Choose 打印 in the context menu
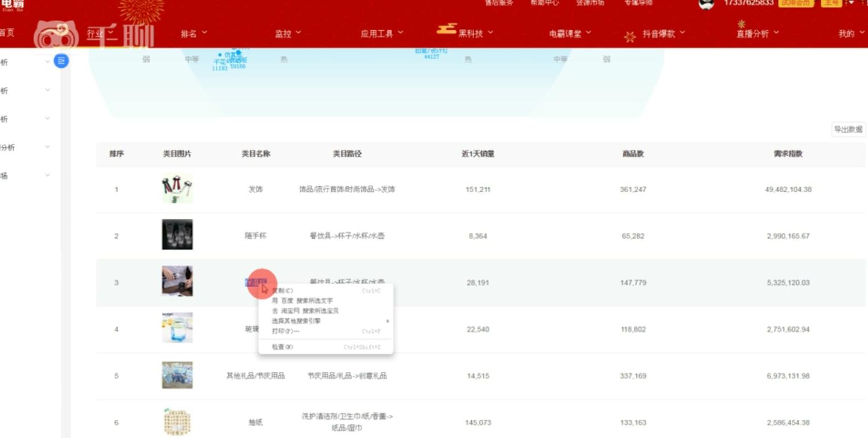 click(x=325, y=331)
